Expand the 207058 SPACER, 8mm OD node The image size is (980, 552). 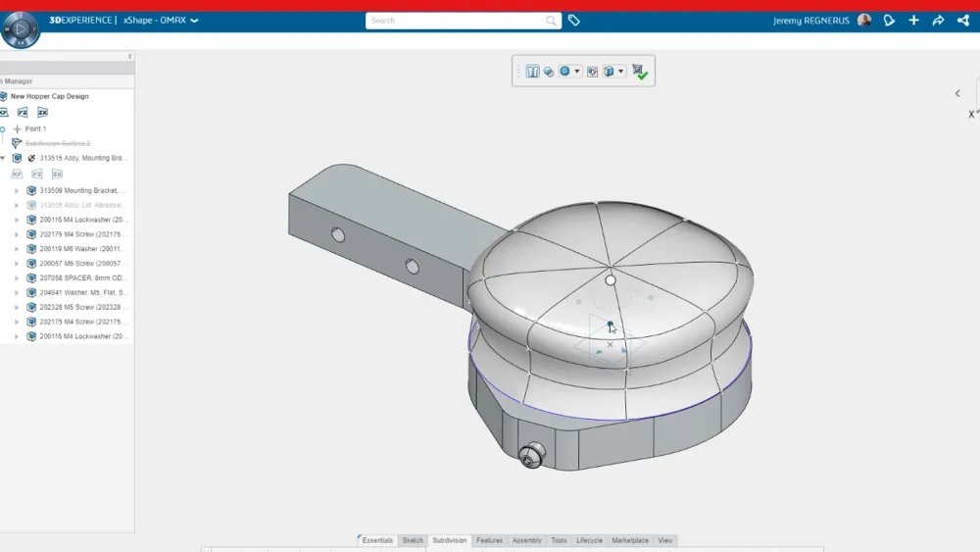pyautogui.click(x=17, y=278)
